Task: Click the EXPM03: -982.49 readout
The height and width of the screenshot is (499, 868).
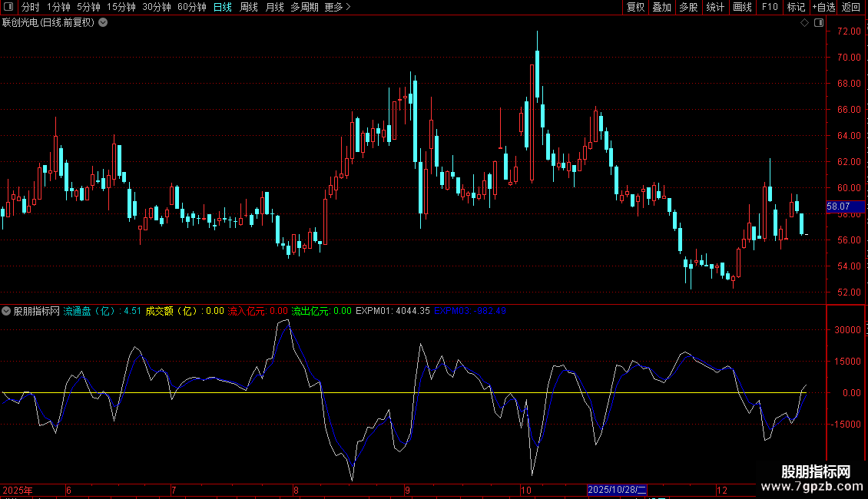Action: [x=470, y=311]
